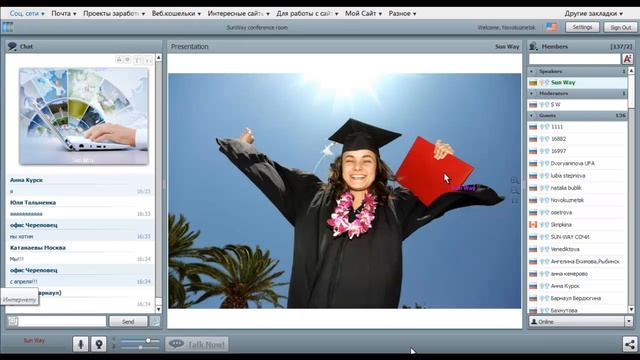The width and height of the screenshot is (640, 360).
Task: Select moderator S W in members list
Action: click(x=578, y=104)
